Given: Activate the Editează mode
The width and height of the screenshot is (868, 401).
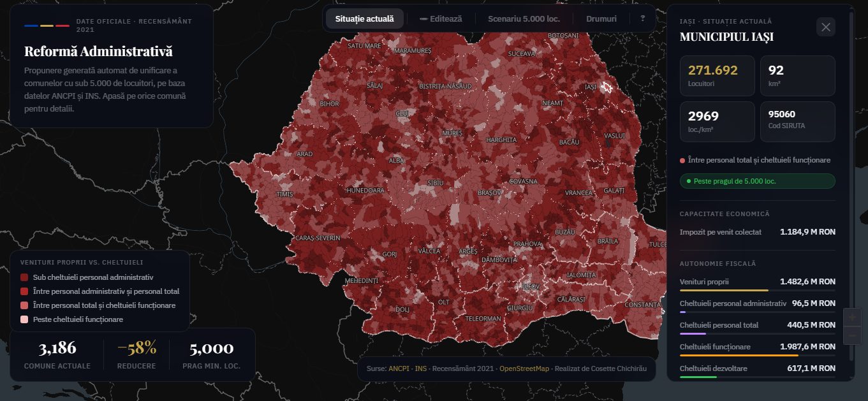Looking at the screenshot, I should point(441,18).
